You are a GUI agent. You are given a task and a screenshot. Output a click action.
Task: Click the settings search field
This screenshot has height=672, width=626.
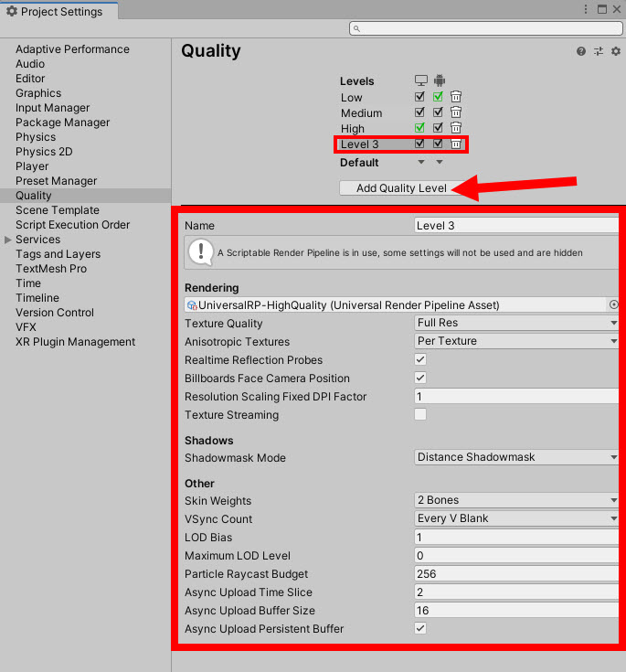coord(486,28)
